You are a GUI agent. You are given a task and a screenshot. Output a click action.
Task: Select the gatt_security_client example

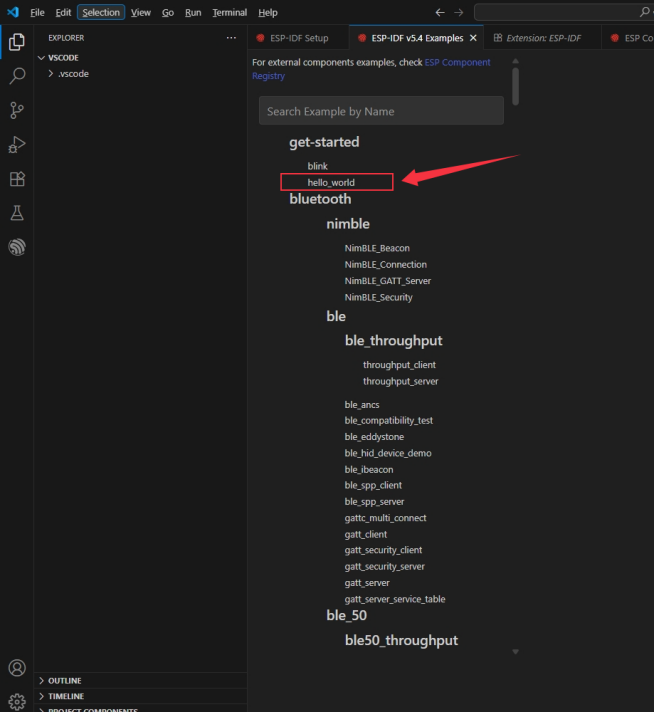point(383,550)
